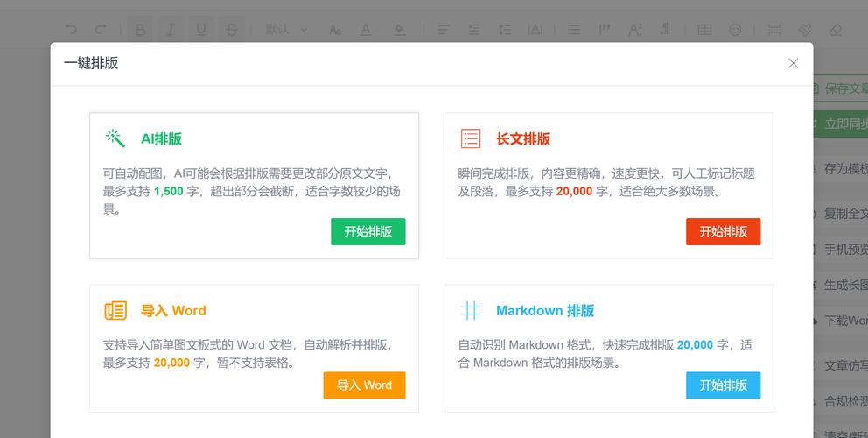
Task: Open the underlined A font color tool
Action: (x=366, y=30)
